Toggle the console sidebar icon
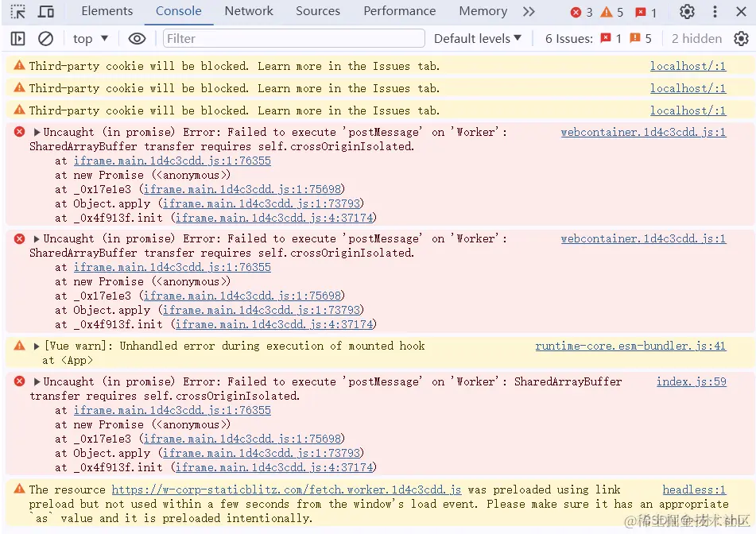This screenshot has width=756, height=534. [x=17, y=39]
